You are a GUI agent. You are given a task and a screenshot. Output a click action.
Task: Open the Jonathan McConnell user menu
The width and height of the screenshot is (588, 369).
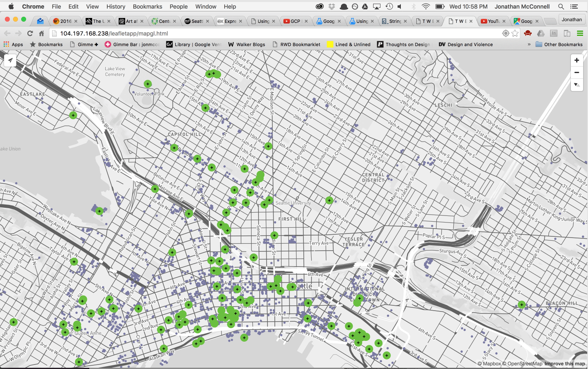click(522, 7)
